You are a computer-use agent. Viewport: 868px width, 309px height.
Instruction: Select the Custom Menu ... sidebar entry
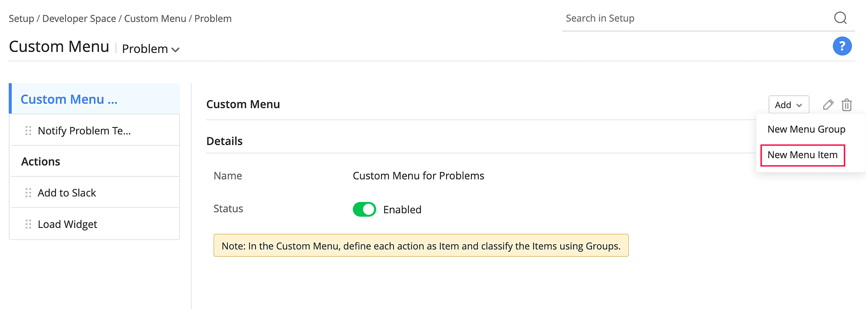point(69,99)
